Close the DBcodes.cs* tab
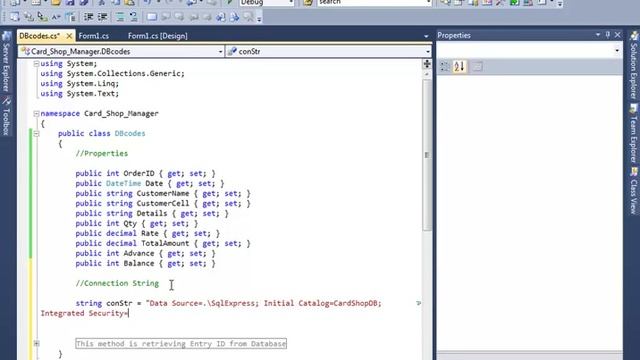Viewport: 640px width, 360px height. pos(69,36)
